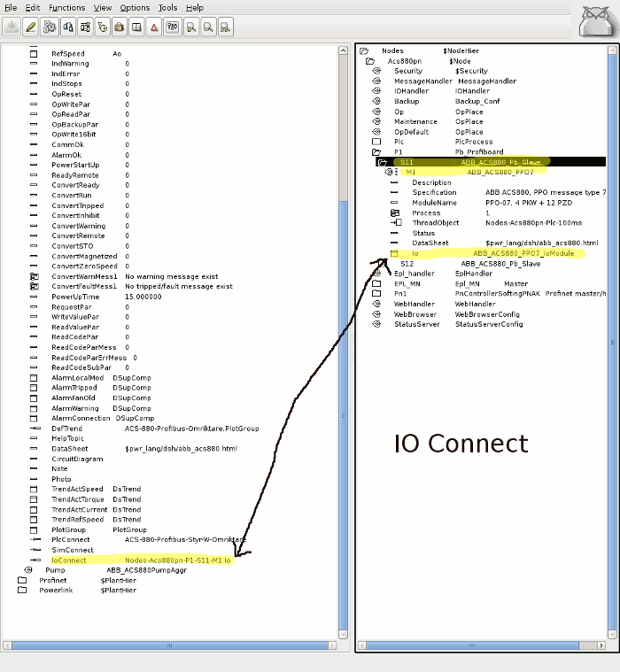Open the Functions menu
620x672 pixels.
pos(67,8)
